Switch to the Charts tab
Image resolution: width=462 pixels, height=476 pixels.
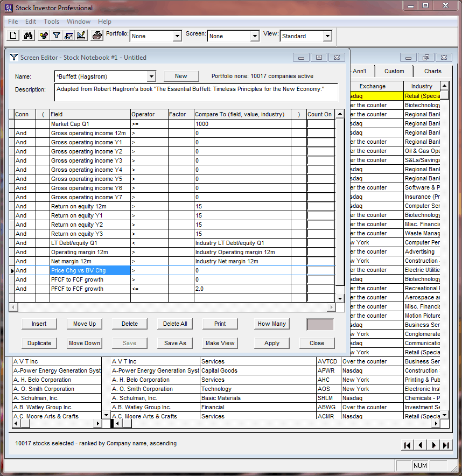(x=432, y=71)
